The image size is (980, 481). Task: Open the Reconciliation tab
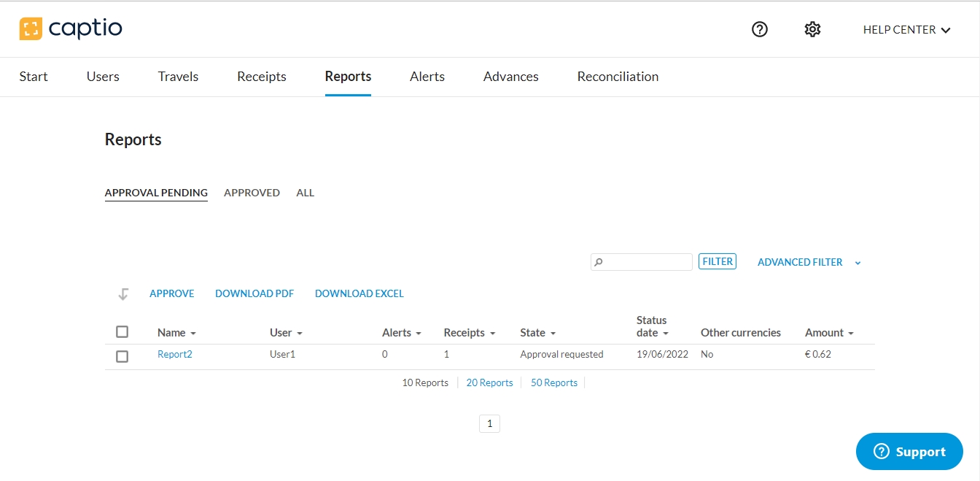pyautogui.click(x=617, y=77)
